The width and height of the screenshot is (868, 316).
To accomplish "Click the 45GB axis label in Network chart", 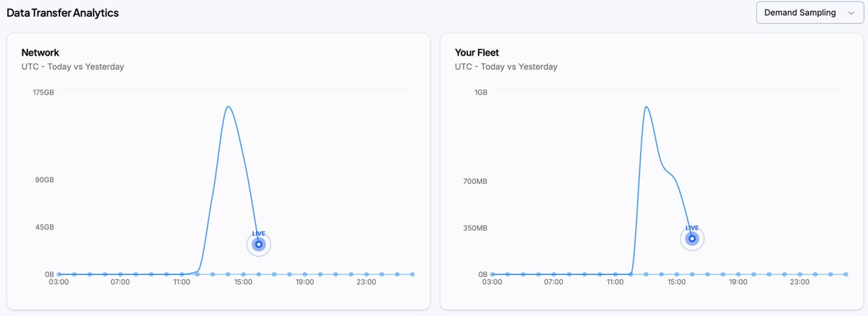I will tap(45, 227).
